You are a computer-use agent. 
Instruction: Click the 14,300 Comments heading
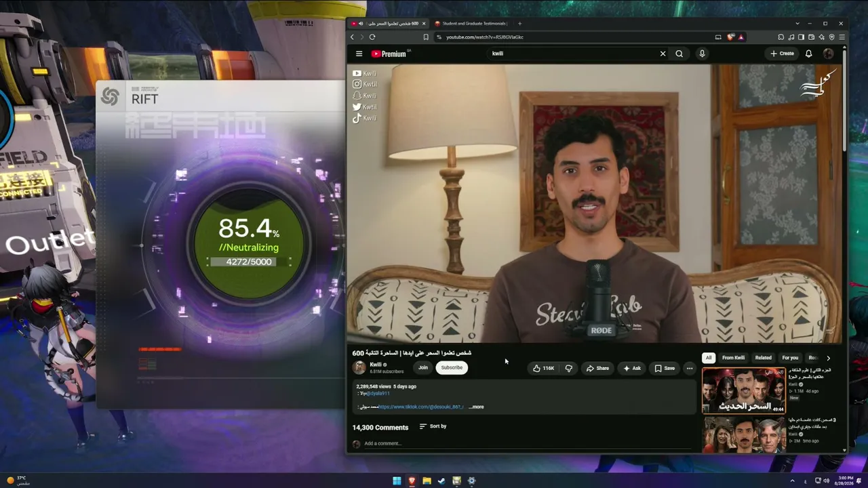click(380, 428)
